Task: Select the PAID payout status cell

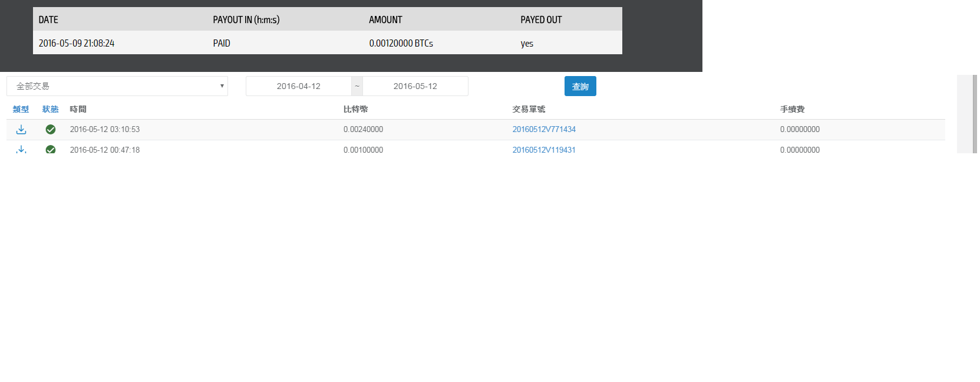Action: pyautogui.click(x=222, y=43)
